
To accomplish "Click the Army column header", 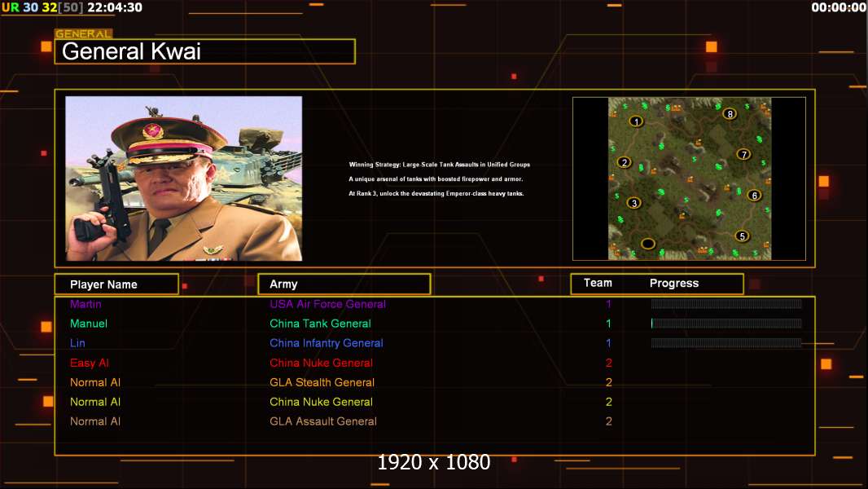I will pos(344,284).
